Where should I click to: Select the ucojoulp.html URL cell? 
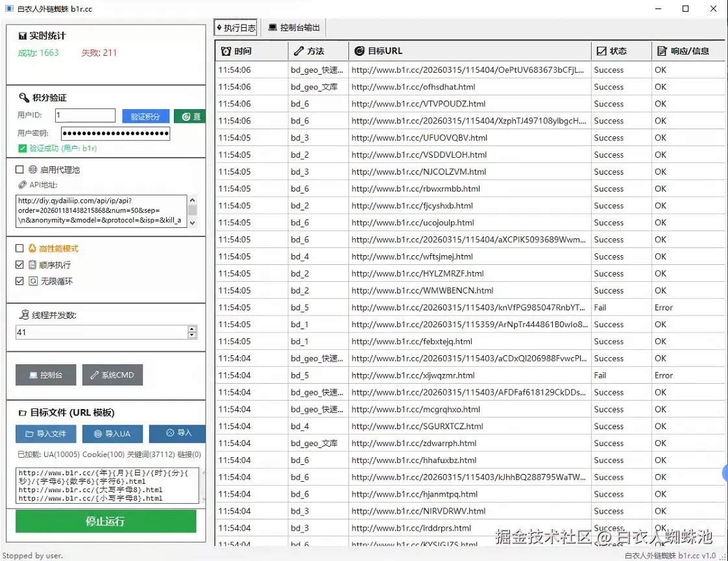point(469,223)
